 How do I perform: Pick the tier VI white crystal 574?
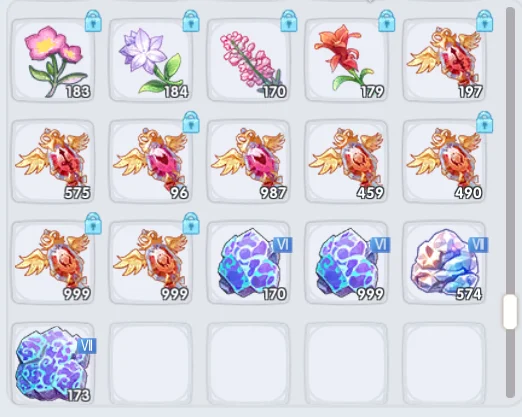(444, 263)
